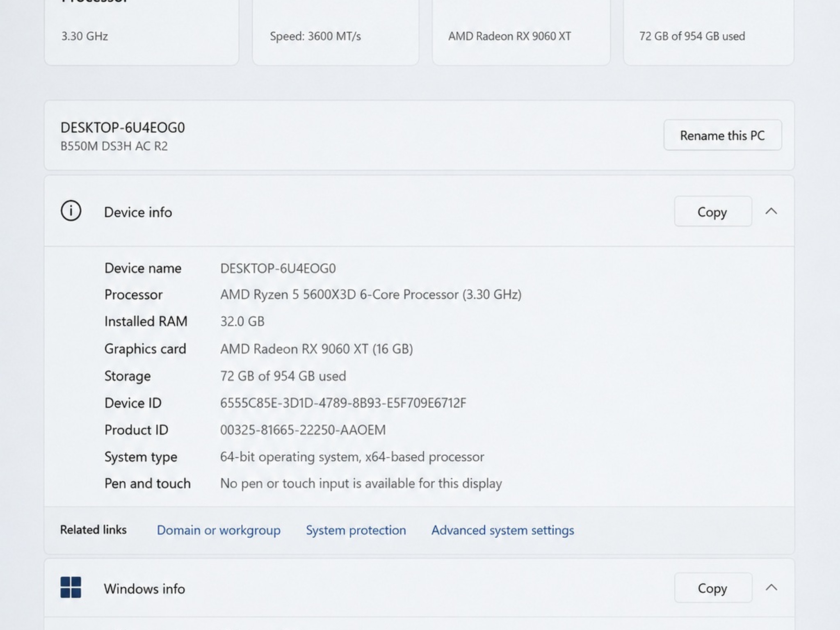Image resolution: width=840 pixels, height=630 pixels.
Task: Click the Related links label
Action: point(94,530)
